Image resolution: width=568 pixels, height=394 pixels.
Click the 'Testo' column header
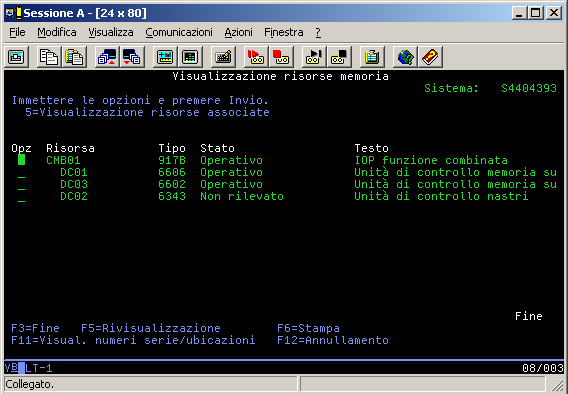371,148
